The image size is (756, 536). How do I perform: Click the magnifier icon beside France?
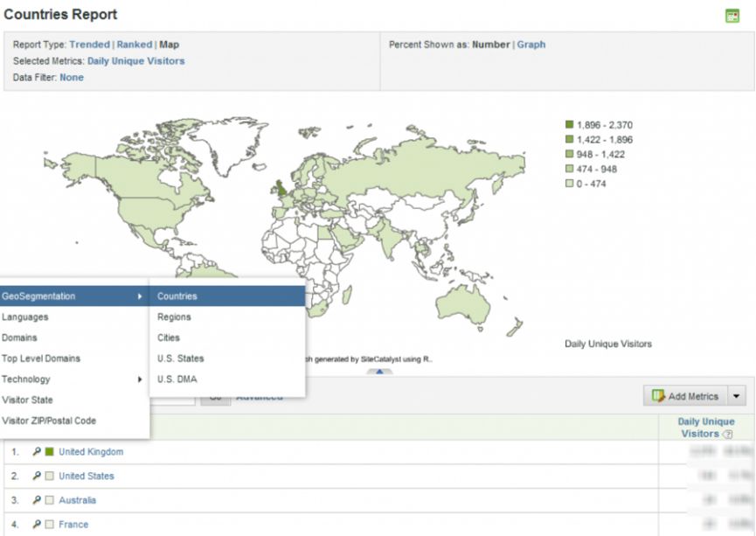[37, 525]
